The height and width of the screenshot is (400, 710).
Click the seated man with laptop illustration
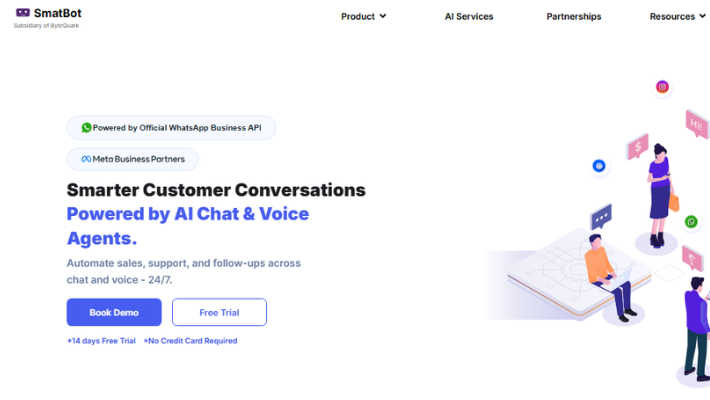click(604, 275)
